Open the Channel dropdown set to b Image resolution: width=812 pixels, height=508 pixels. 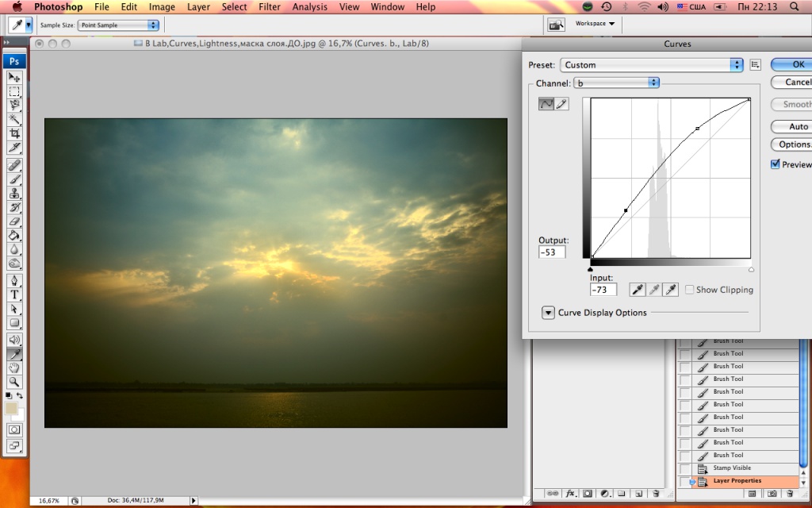(x=616, y=83)
